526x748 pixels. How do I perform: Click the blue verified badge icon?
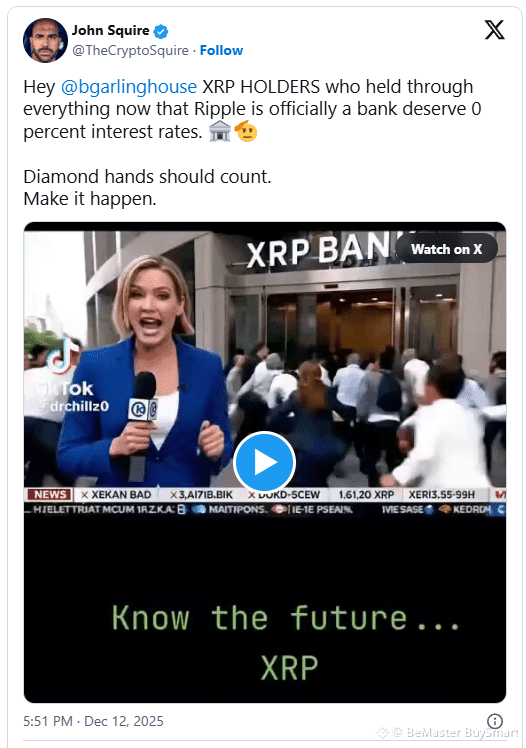(x=161, y=31)
